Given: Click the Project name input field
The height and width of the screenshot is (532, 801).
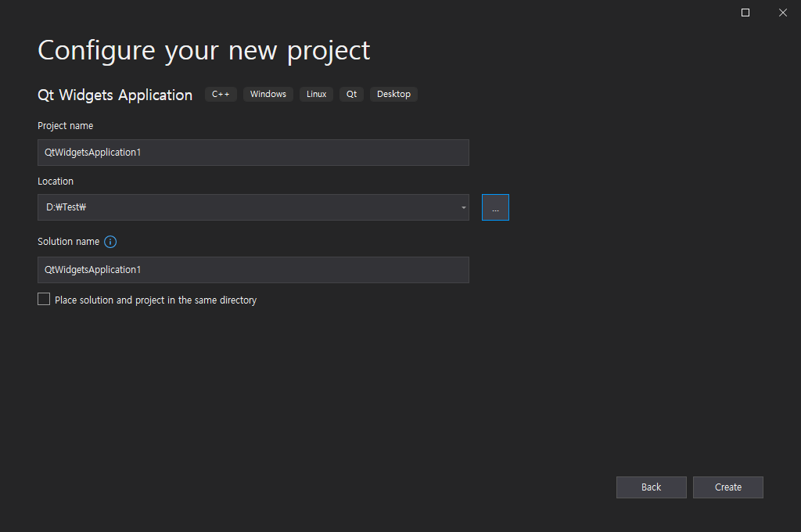Looking at the screenshot, I should tap(253, 153).
